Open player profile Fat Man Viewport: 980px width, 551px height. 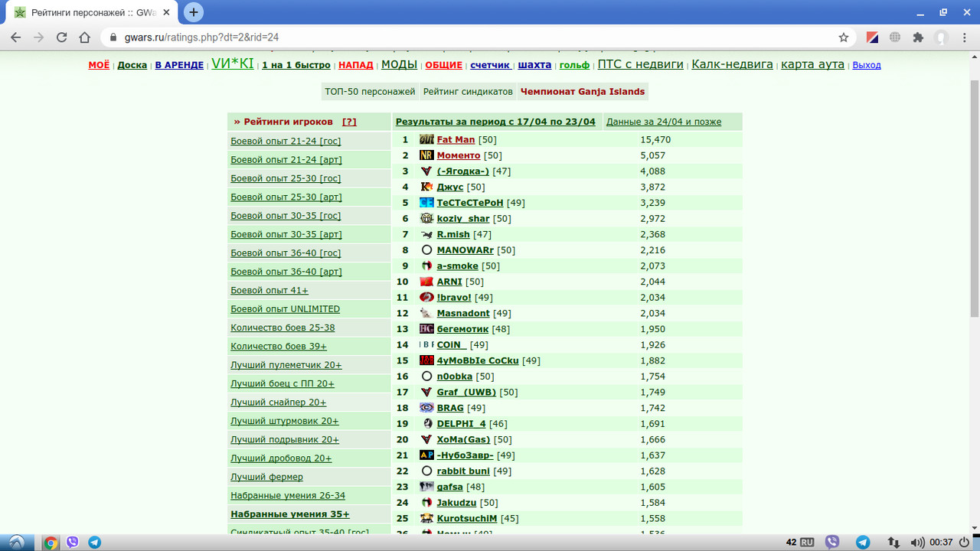click(x=456, y=140)
